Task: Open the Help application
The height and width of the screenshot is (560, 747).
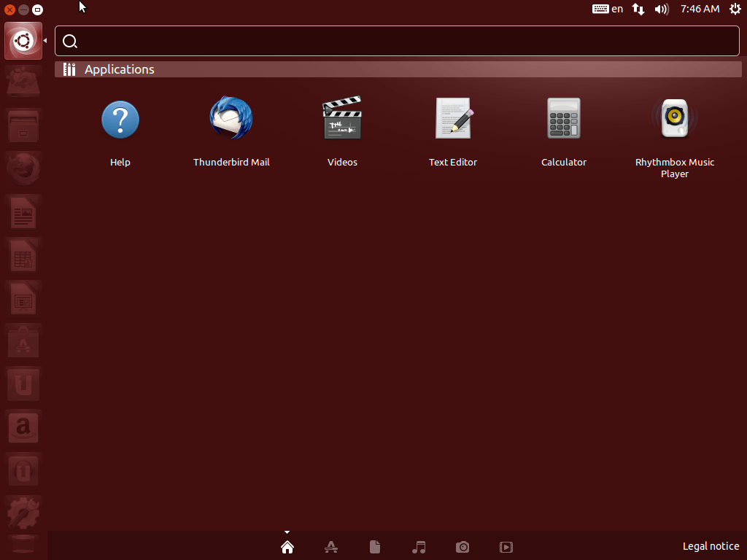Action: (x=120, y=120)
